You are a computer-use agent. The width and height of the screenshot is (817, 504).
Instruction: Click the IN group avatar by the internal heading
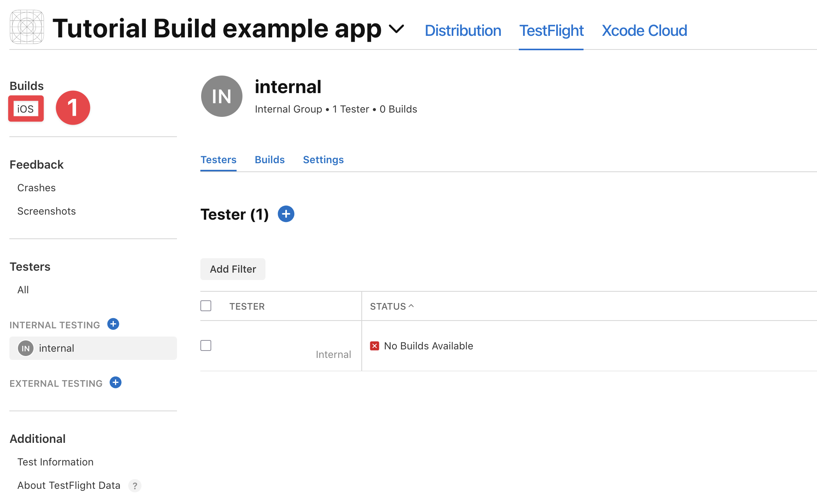point(221,96)
